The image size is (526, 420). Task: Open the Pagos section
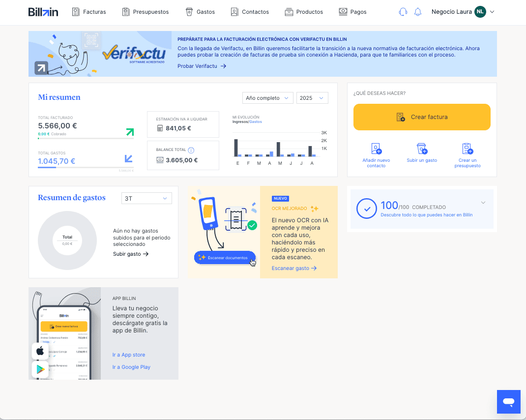tap(352, 12)
